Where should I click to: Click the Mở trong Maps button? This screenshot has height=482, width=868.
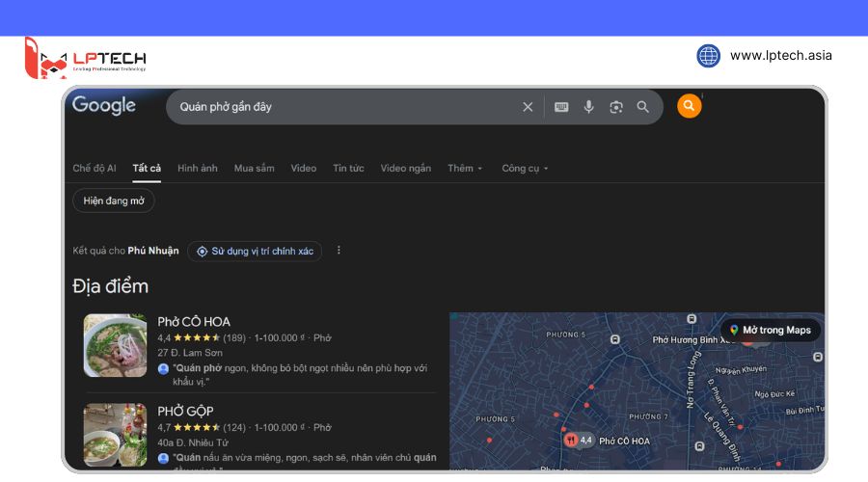click(771, 331)
